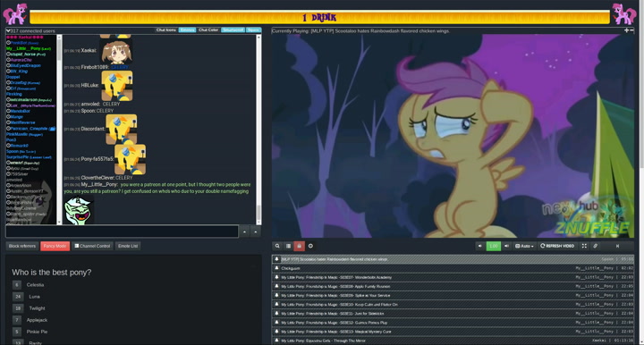
Task: Click into the chat message input field
Action: [x=122, y=231]
